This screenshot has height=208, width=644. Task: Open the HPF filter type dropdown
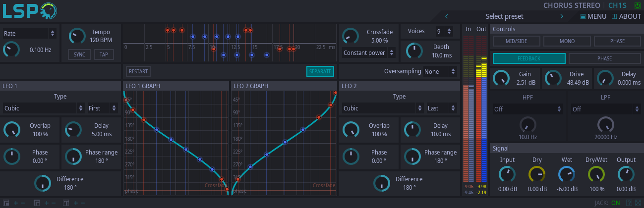[x=528, y=109]
